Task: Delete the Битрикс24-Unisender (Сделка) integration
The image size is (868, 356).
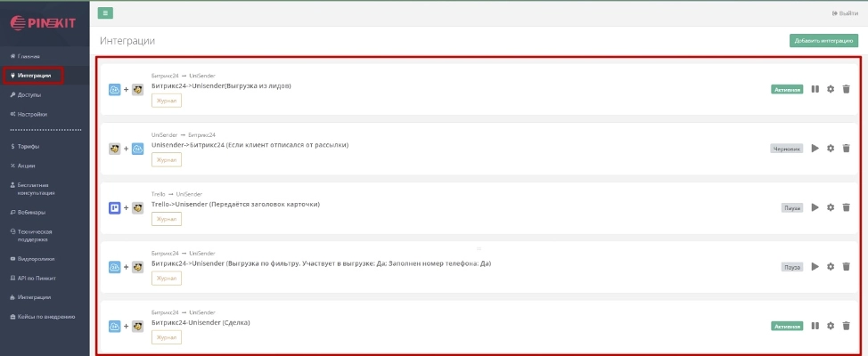Action: [x=847, y=326]
